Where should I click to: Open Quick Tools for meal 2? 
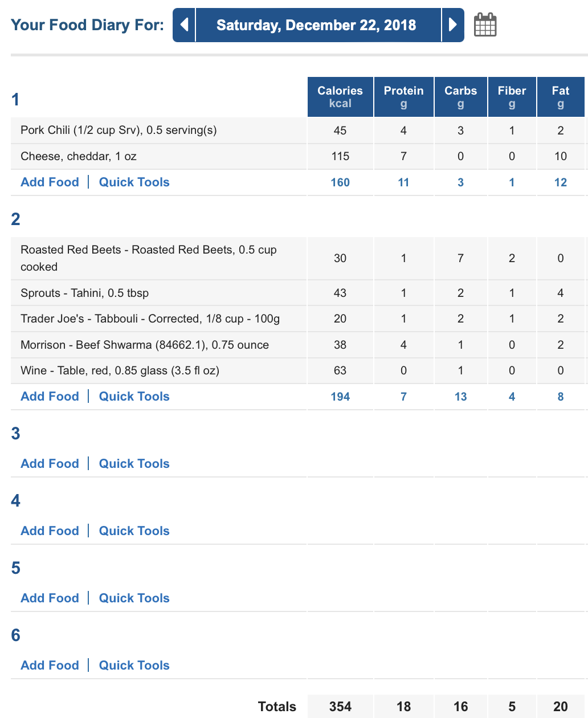coord(134,397)
